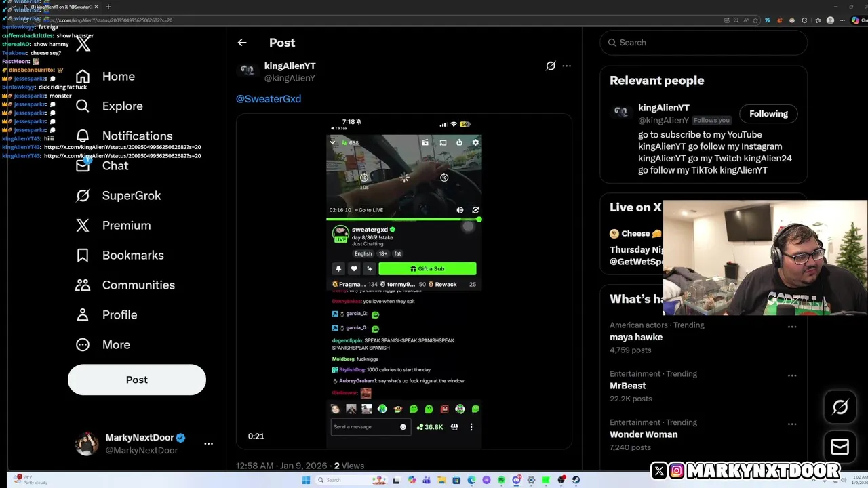868x488 pixels.
Task: Open Microsoft Store from the taskbar
Action: click(x=456, y=480)
